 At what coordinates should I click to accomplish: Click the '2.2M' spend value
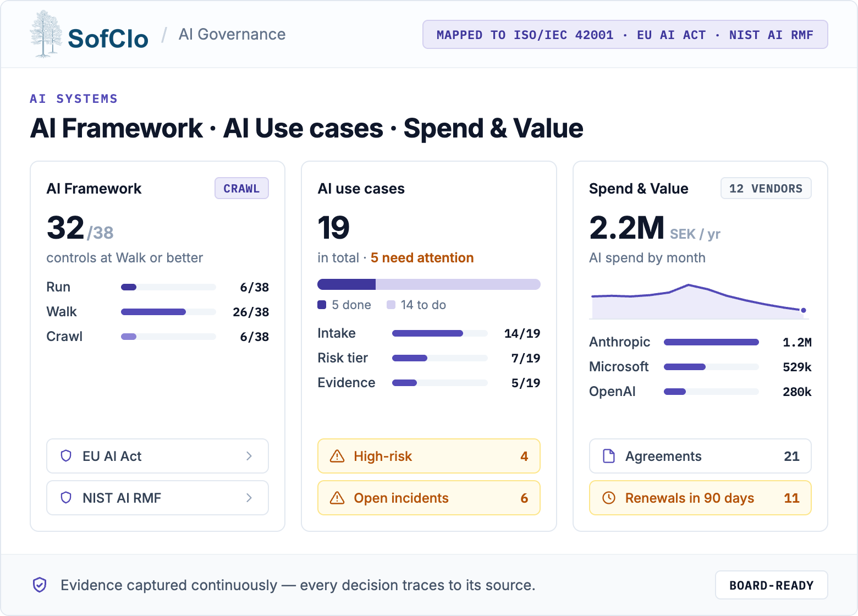[626, 228]
